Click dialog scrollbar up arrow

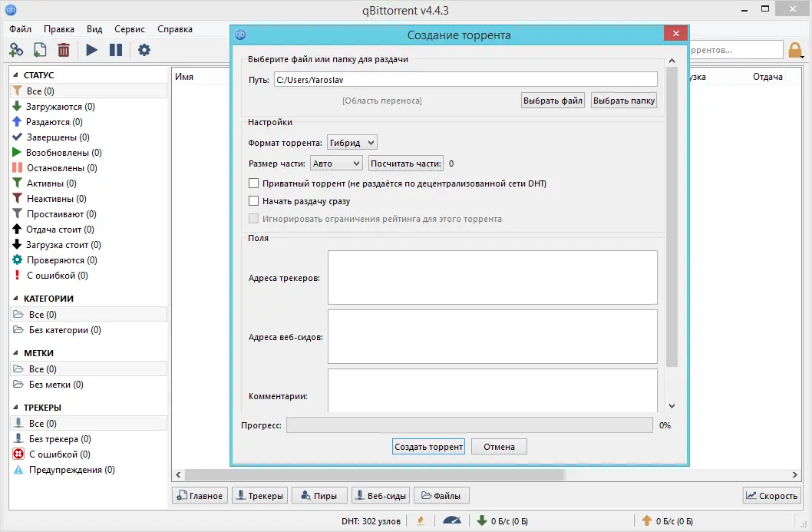672,61
